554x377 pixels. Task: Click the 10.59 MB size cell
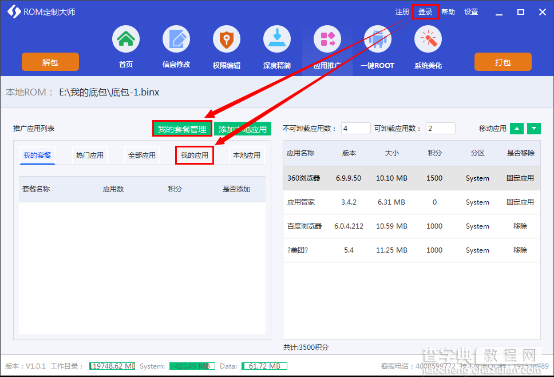(x=391, y=226)
